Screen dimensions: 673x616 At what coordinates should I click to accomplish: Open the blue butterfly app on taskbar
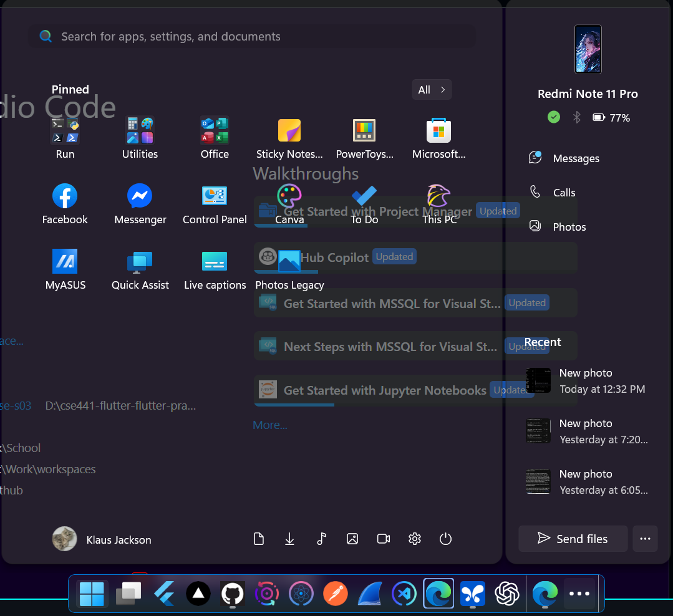[473, 594]
